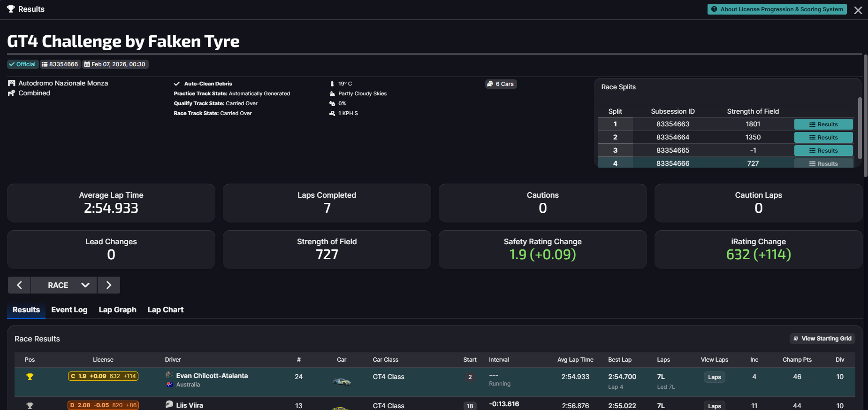View Starting Grid
Viewport: 868px width, 410px height.
(x=822, y=339)
